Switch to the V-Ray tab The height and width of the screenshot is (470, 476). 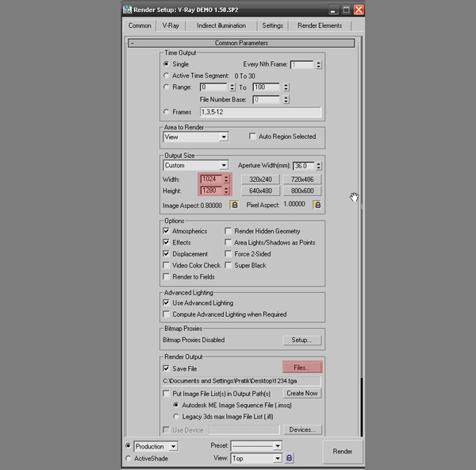pyautogui.click(x=171, y=25)
